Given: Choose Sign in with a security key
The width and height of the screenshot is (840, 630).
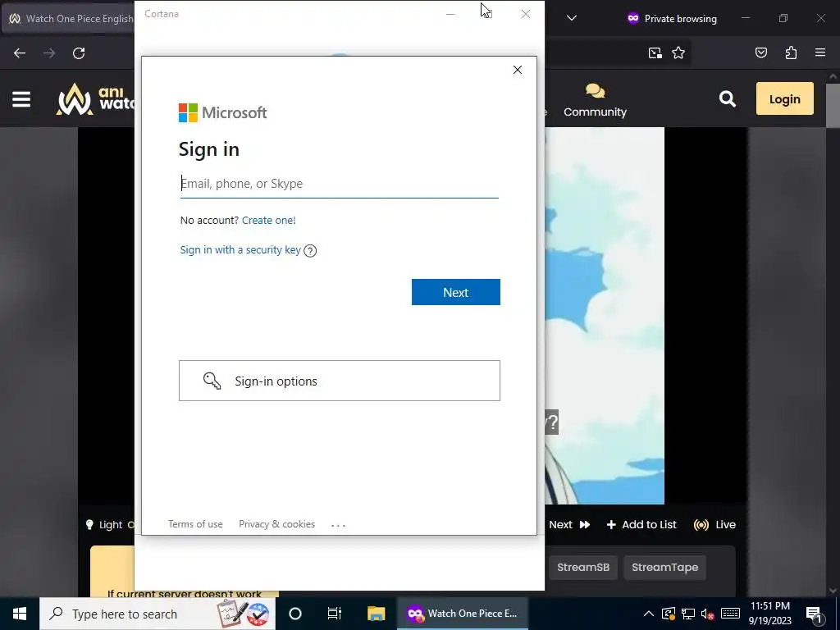Looking at the screenshot, I should [x=240, y=249].
